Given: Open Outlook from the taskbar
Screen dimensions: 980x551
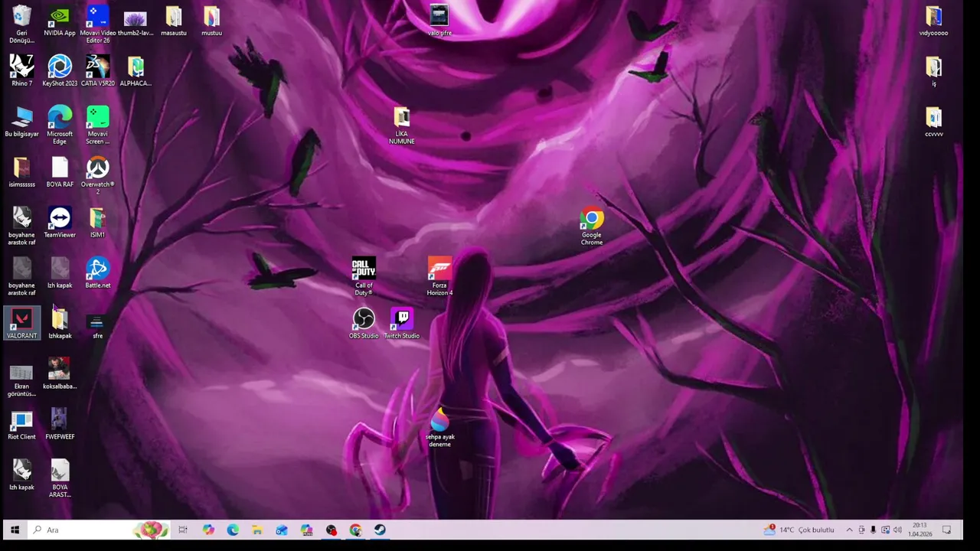Looking at the screenshot, I should click(x=282, y=530).
